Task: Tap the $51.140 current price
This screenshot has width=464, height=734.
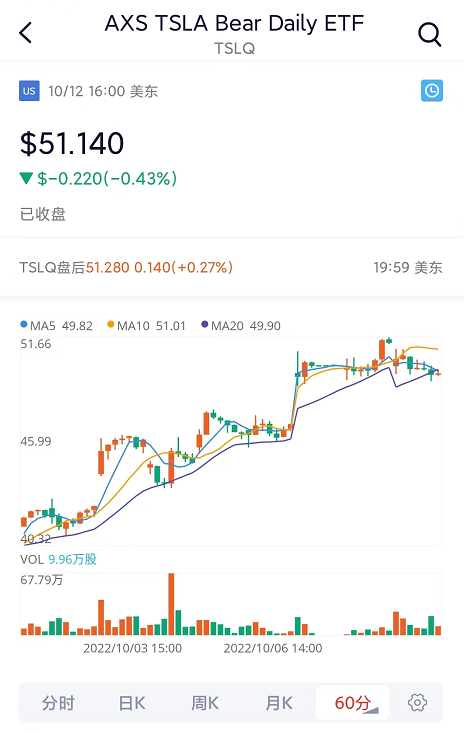Action: (x=72, y=143)
